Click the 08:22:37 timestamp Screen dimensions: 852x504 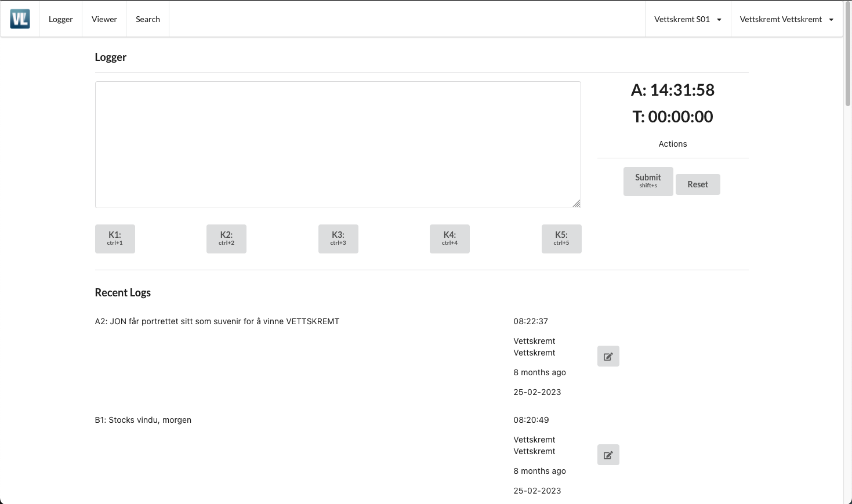pyautogui.click(x=531, y=321)
